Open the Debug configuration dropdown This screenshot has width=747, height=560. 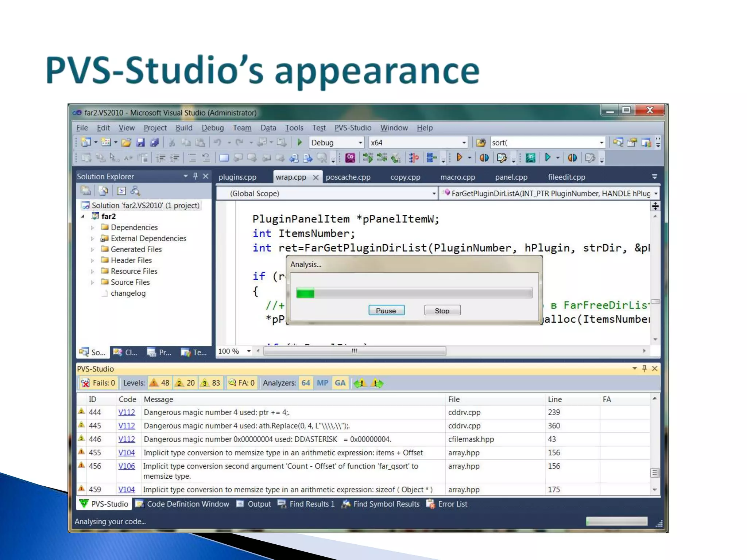[x=360, y=143]
